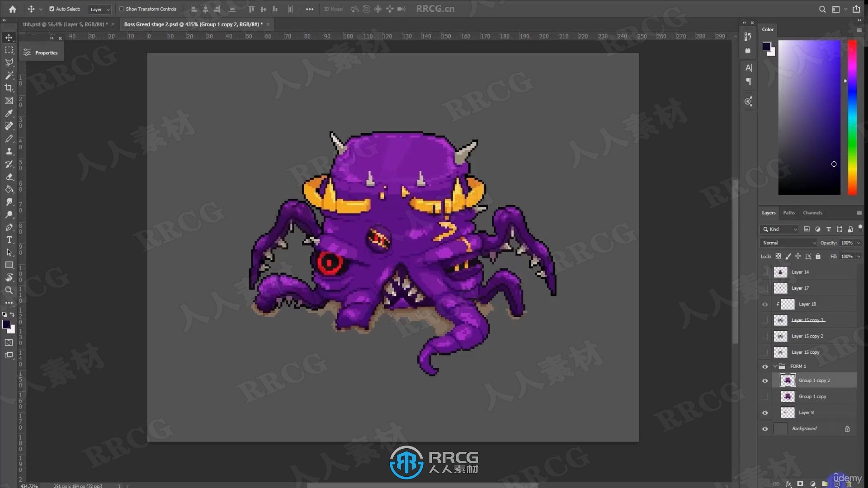Select the Layers tab
This screenshot has height=488, width=868.
tap(769, 213)
